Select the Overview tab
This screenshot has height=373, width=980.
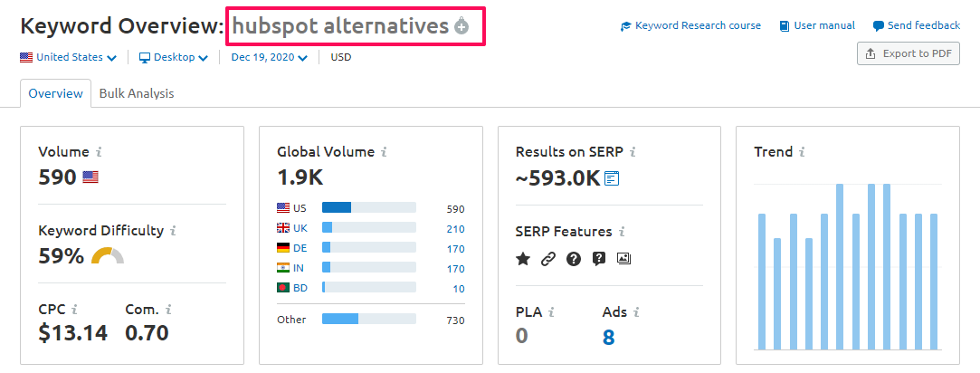(56, 93)
